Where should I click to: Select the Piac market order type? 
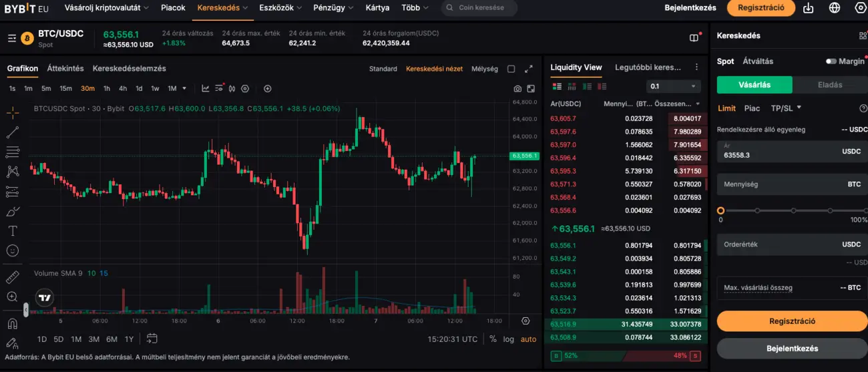(x=752, y=108)
